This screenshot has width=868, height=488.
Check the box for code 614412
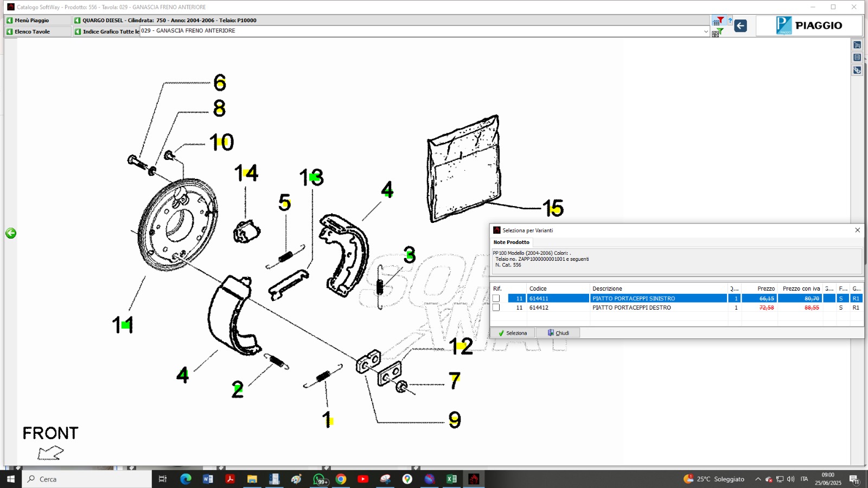(x=496, y=307)
